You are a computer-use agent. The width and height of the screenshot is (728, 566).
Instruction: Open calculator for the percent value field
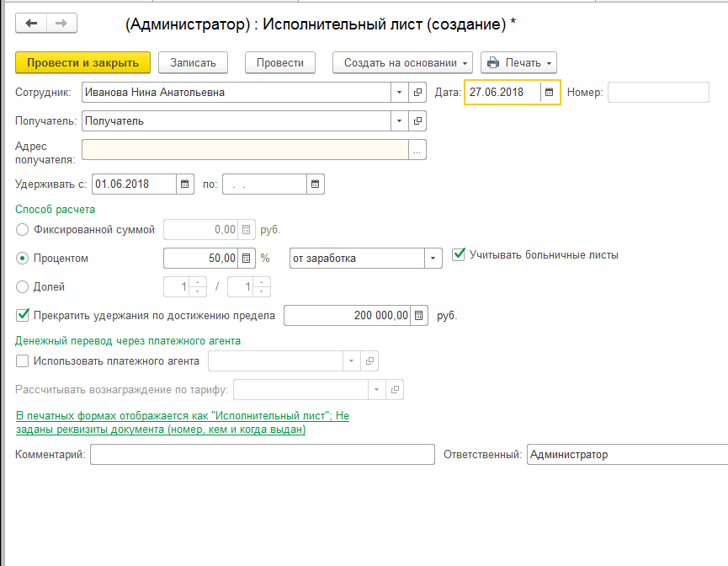click(247, 259)
